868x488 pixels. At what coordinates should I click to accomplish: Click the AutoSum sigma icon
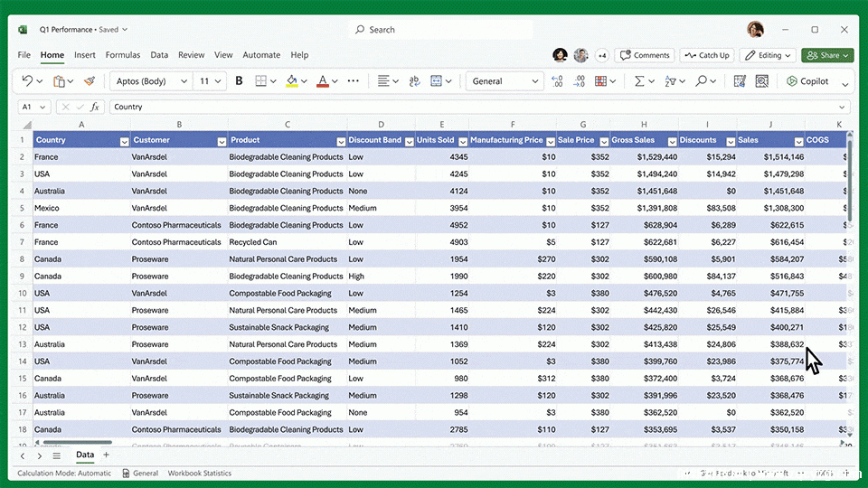pyautogui.click(x=639, y=80)
